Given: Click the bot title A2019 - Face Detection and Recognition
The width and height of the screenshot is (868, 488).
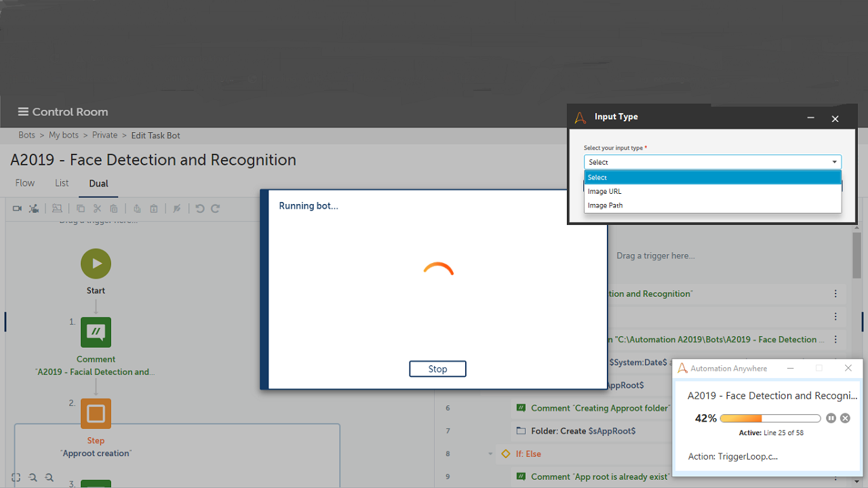Looking at the screenshot, I should pos(153,160).
